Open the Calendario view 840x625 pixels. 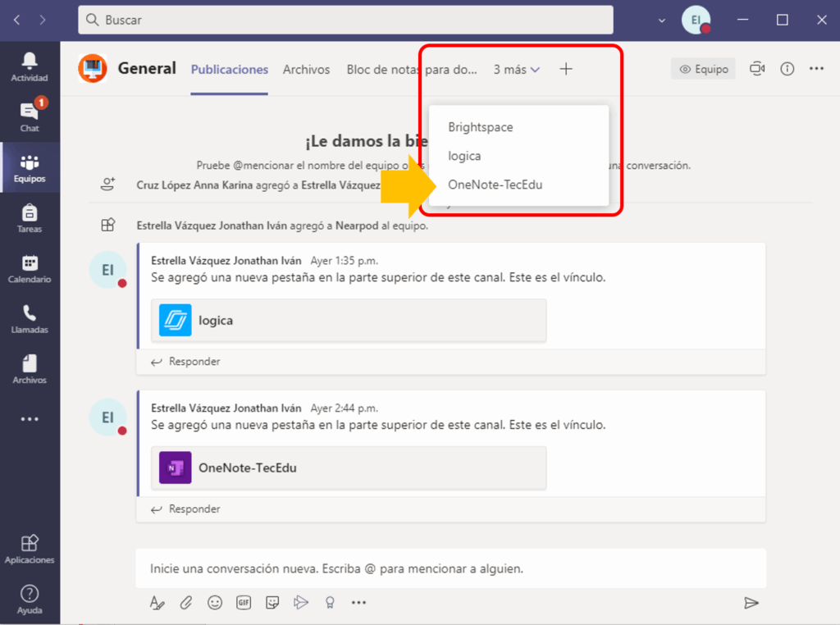tap(30, 268)
